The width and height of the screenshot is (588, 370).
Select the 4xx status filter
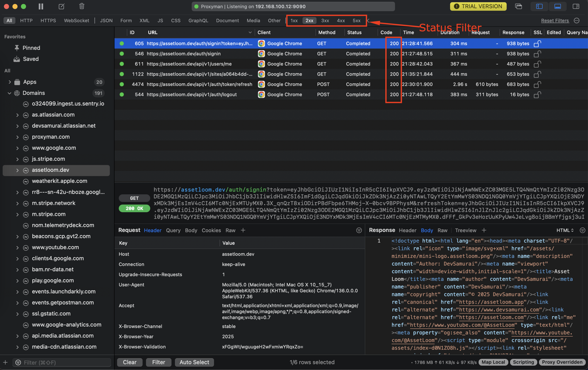coord(341,20)
